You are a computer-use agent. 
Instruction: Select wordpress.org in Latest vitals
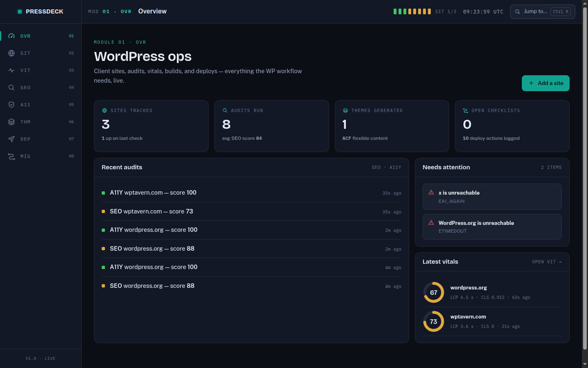pos(492,293)
